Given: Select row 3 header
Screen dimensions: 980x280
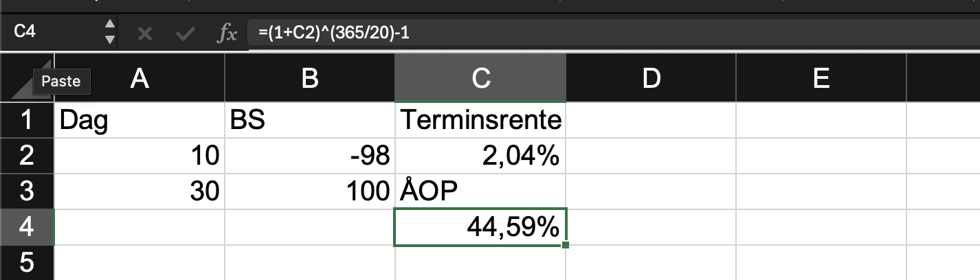Looking at the screenshot, I should [27, 191].
